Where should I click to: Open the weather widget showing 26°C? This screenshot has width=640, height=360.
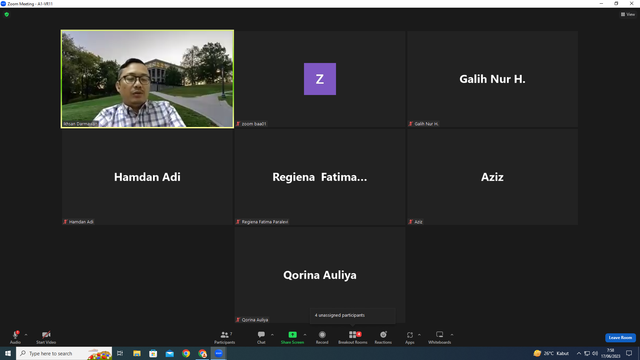[551, 353]
